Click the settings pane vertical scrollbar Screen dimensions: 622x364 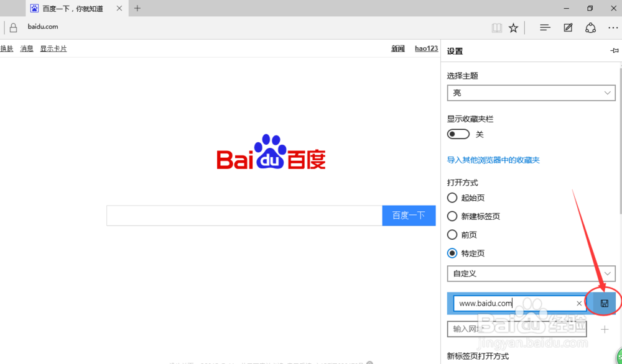pyautogui.click(x=620, y=142)
